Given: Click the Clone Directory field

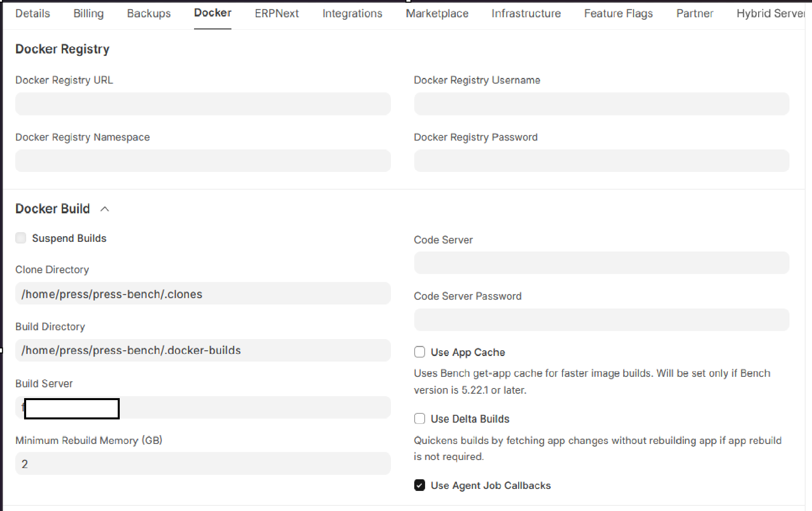Looking at the screenshot, I should pos(203,293).
